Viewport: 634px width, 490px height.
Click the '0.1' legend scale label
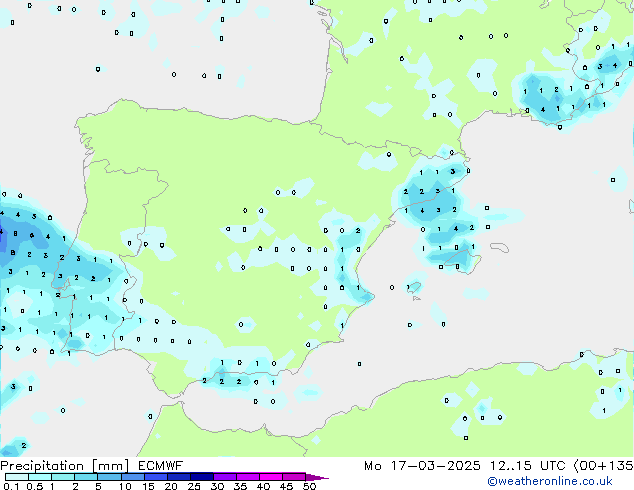pos(11,486)
